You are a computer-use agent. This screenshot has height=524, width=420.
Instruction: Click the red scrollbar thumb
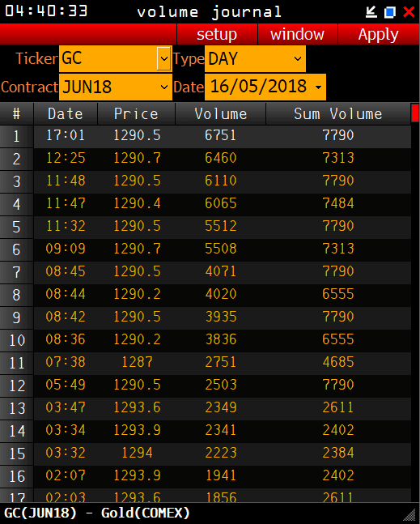pyautogui.click(x=415, y=113)
